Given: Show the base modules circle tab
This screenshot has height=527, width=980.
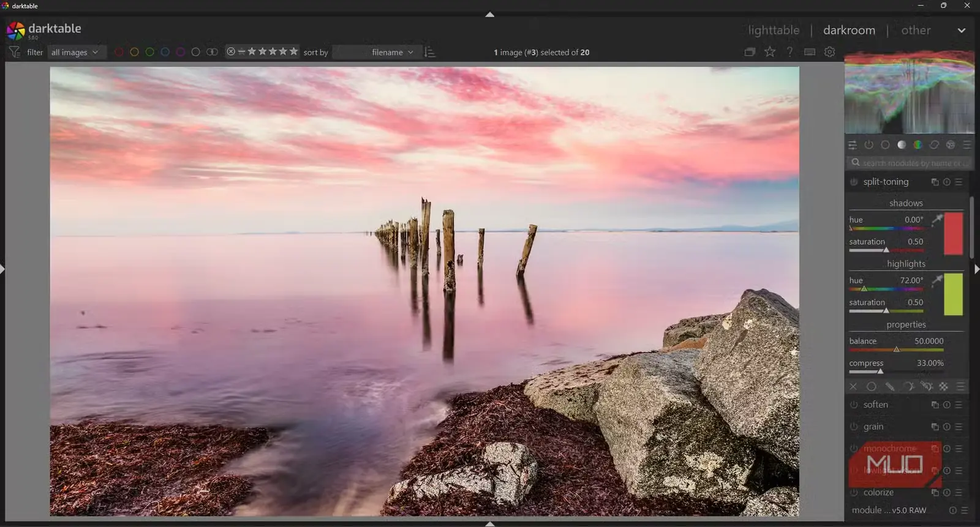Looking at the screenshot, I should click(x=885, y=145).
